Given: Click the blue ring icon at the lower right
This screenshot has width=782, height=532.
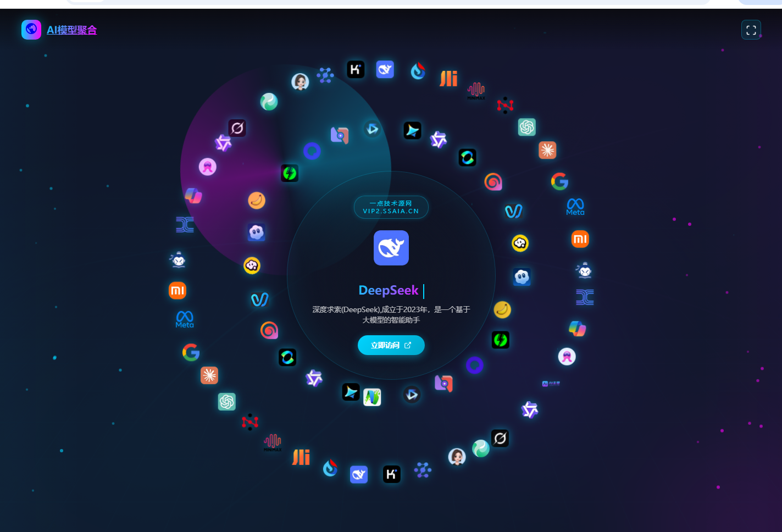Looking at the screenshot, I should (474, 365).
